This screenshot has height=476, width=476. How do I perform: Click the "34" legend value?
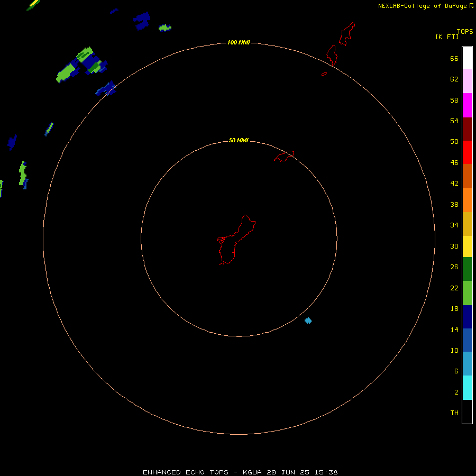[x=454, y=225]
